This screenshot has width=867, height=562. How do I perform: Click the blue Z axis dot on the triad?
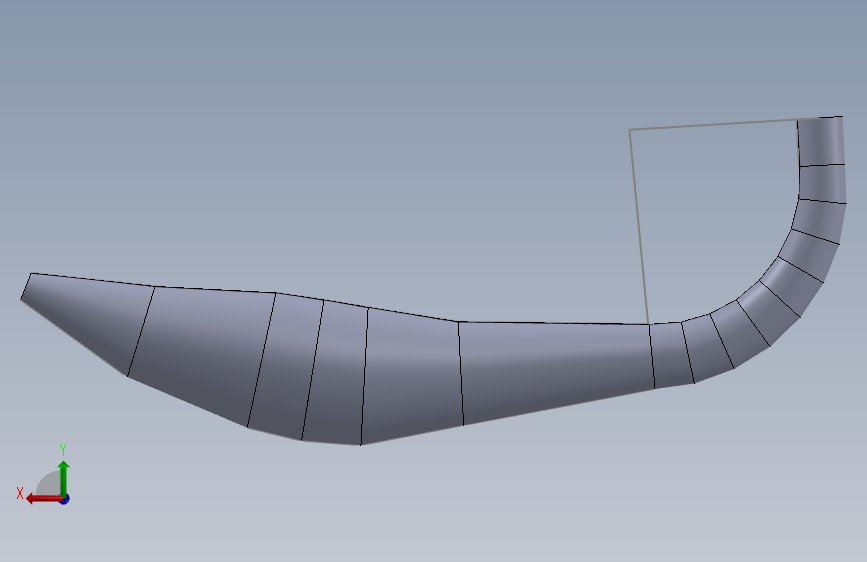(x=65, y=499)
